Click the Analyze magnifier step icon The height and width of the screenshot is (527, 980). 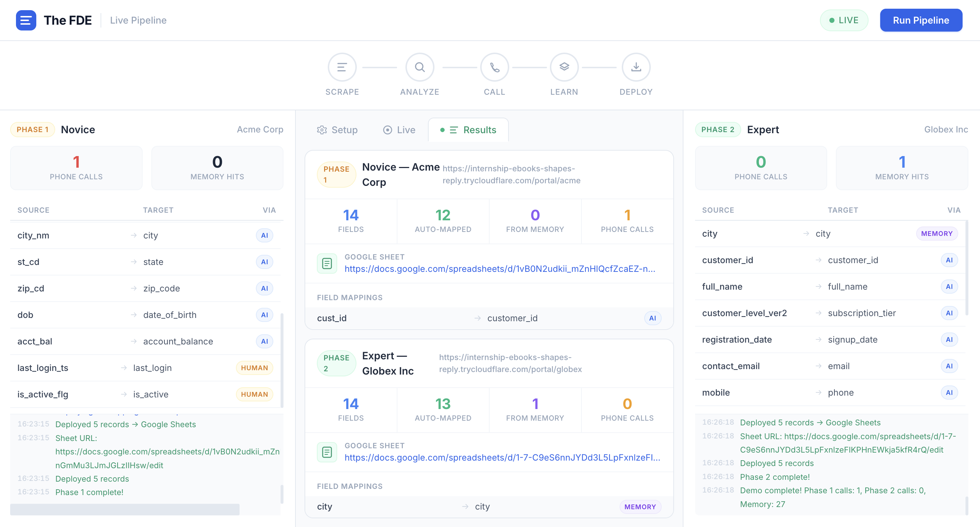[x=419, y=68]
